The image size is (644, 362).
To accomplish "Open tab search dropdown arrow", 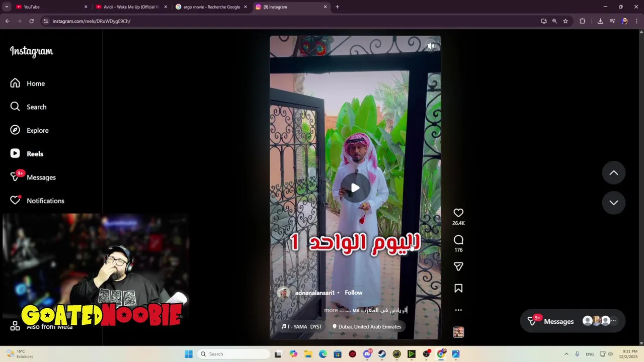I will pyautogui.click(x=7, y=7).
